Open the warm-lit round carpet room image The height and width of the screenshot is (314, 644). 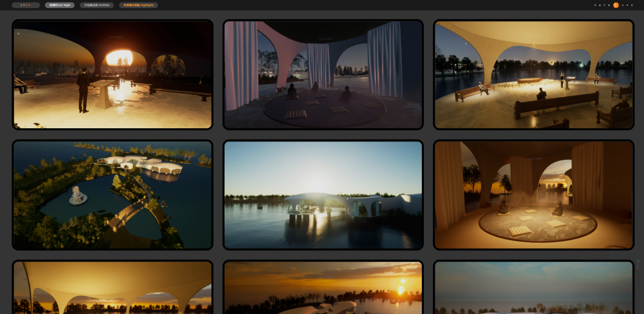click(533, 195)
